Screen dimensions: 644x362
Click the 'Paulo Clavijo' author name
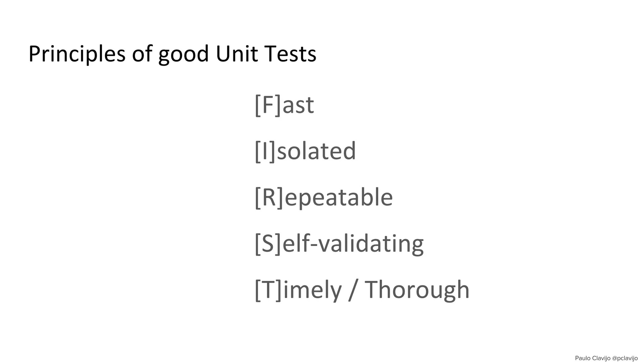(x=593, y=358)
